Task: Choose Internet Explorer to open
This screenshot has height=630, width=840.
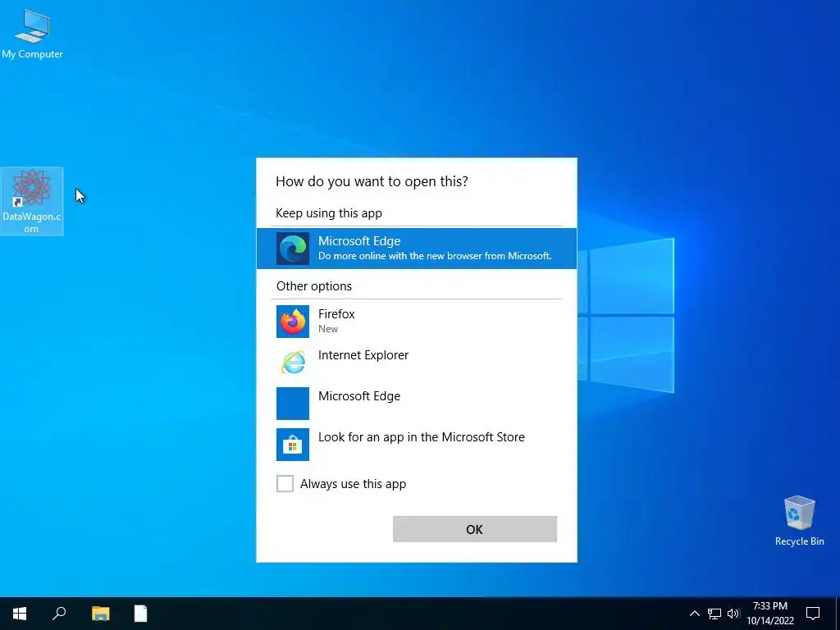Action: (x=416, y=362)
